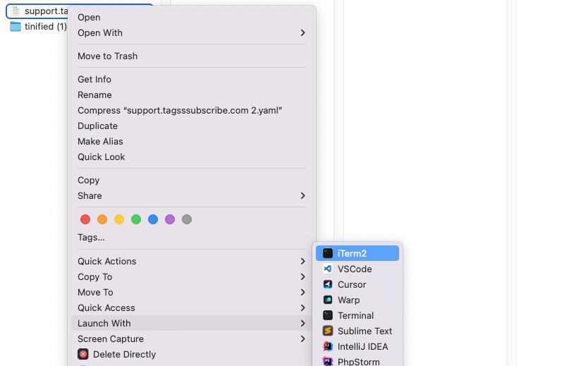The width and height of the screenshot is (588, 366).
Task: Select the Cursor app icon
Action: tap(328, 284)
